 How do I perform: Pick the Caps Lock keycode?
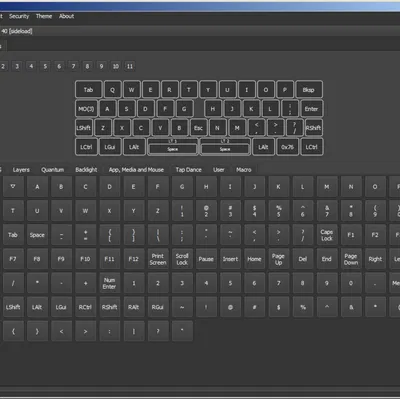(327, 235)
